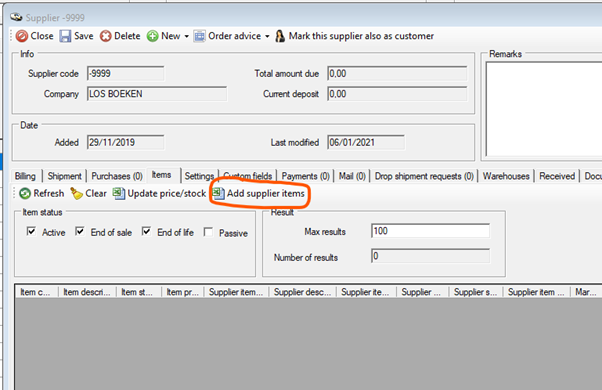Click the Mark supplier as customer person icon

point(280,36)
